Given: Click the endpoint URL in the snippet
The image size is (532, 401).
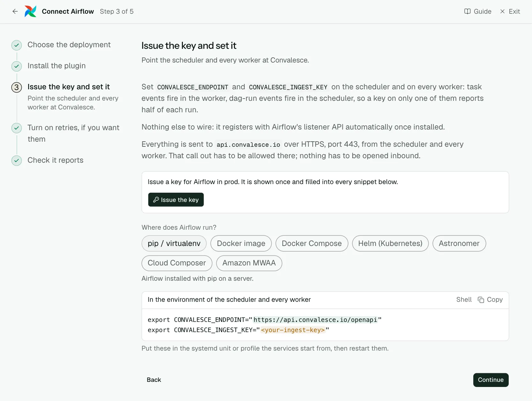Looking at the screenshot, I should coord(315,320).
